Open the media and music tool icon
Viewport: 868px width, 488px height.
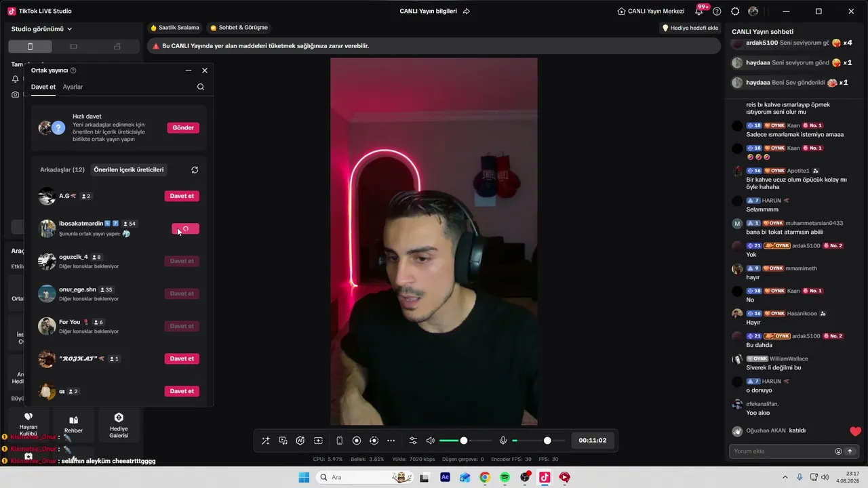283,441
